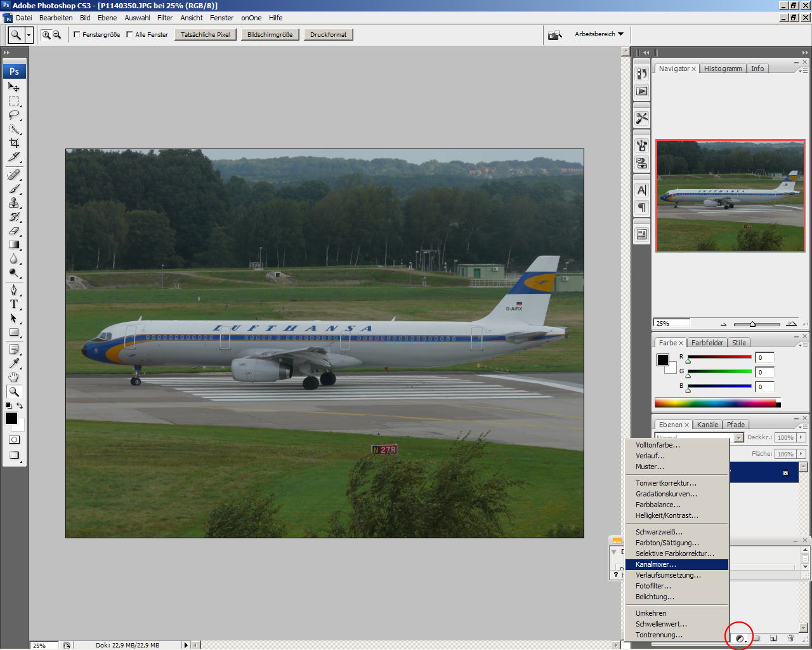The image size is (812, 650).
Task: Open status bar info arrow menu
Action: click(186, 645)
